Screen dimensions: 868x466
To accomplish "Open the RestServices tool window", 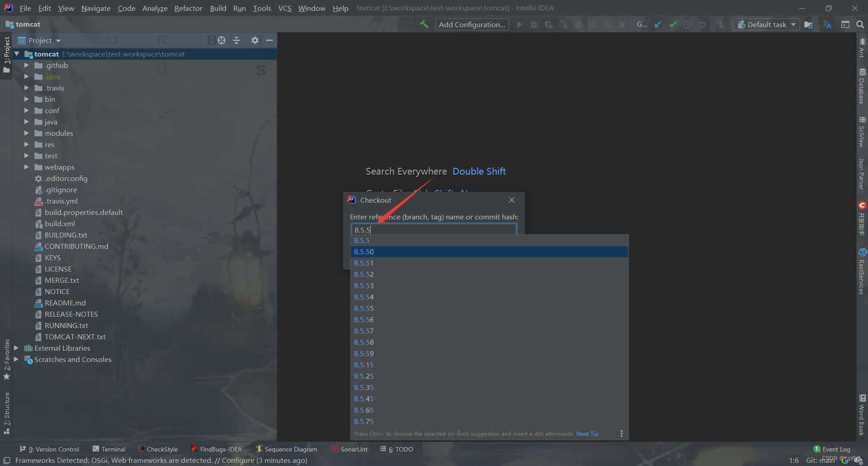I will click(862, 271).
